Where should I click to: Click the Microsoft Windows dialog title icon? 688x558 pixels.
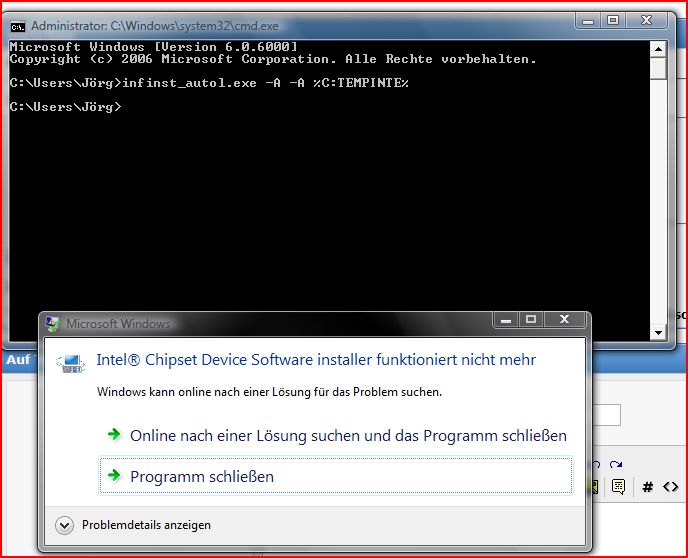(x=53, y=324)
